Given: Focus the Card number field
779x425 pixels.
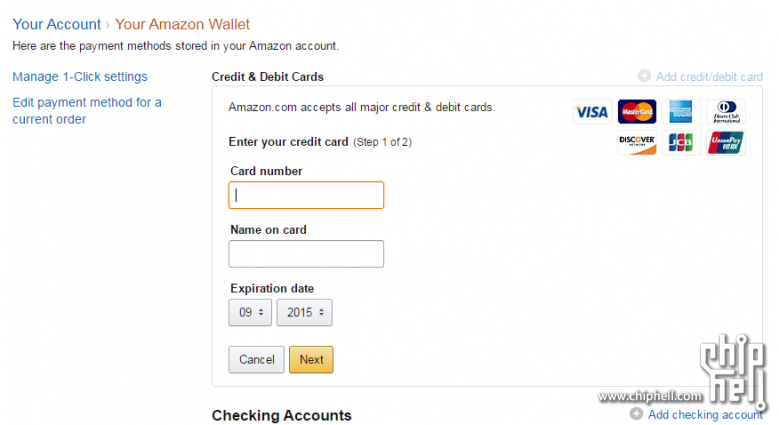Looking at the screenshot, I should pyautogui.click(x=306, y=195).
